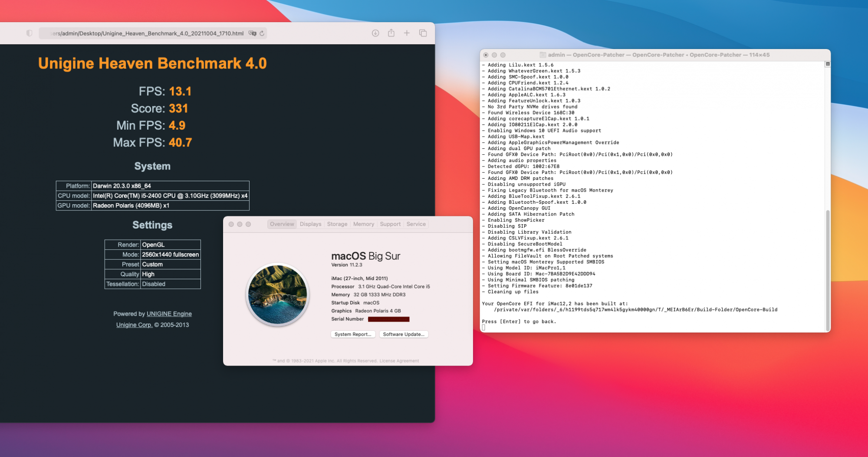This screenshot has height=457, width=868.
Task: Click the translate icon in Safari's address bar
Action: point(252,33)
